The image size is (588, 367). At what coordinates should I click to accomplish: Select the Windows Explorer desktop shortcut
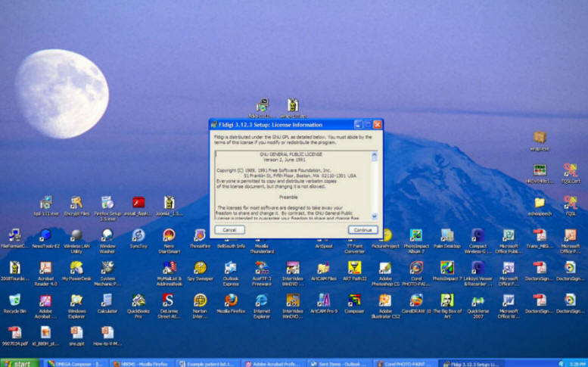76,306
